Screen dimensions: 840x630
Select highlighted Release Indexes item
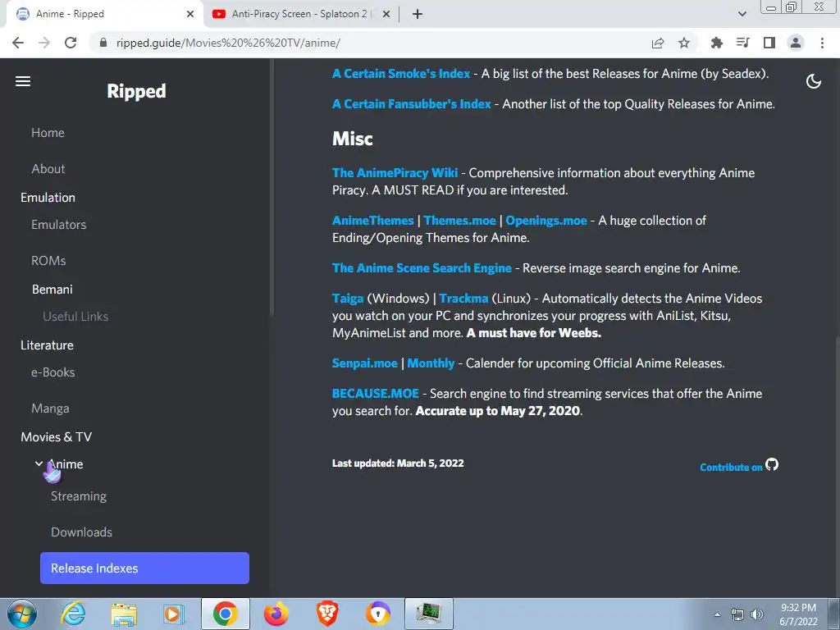click(x=144, y=568)
